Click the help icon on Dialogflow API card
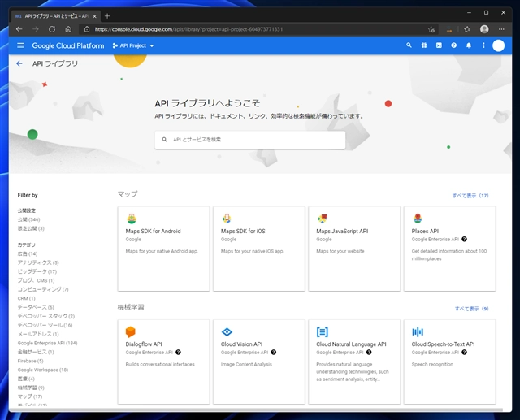Viewport: 520px width, 420px height. pyautogui.click(x=178, y=352)
